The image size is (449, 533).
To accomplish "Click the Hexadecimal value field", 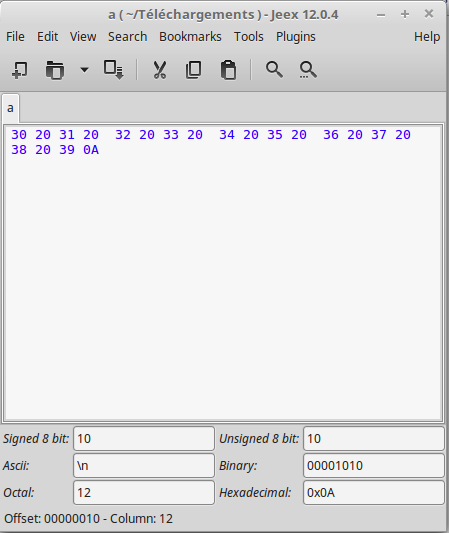I will [374, 493].
